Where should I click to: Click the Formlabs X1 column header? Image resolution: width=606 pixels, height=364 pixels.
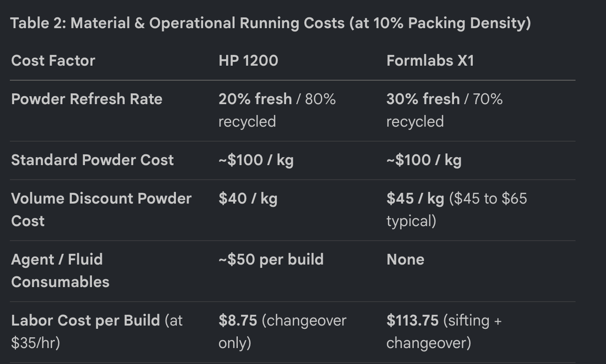[x=430, y=61]
